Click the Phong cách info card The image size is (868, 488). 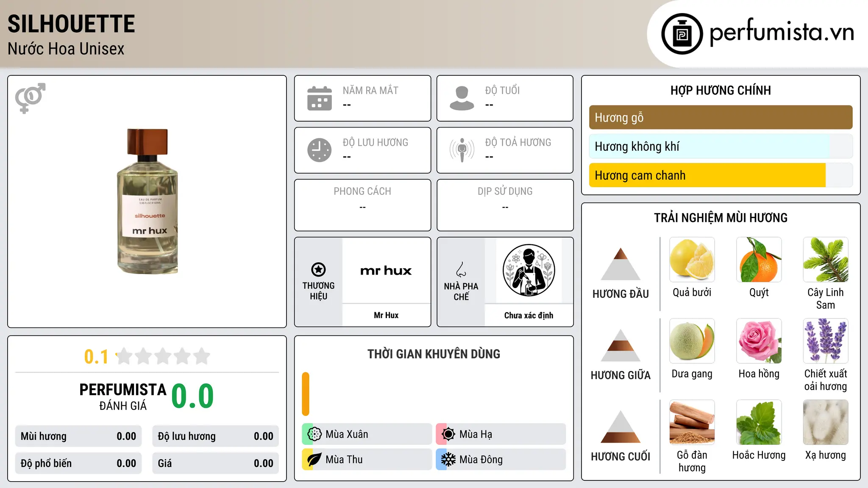[x=362, y=205]
